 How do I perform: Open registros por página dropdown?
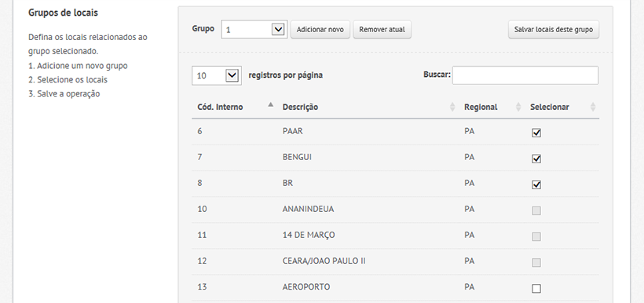tap(217, 75)
